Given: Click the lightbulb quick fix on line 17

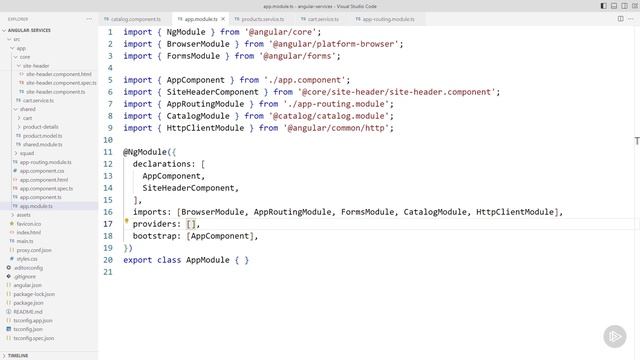Looking at the screenshot, I should (x=127, y=221).
